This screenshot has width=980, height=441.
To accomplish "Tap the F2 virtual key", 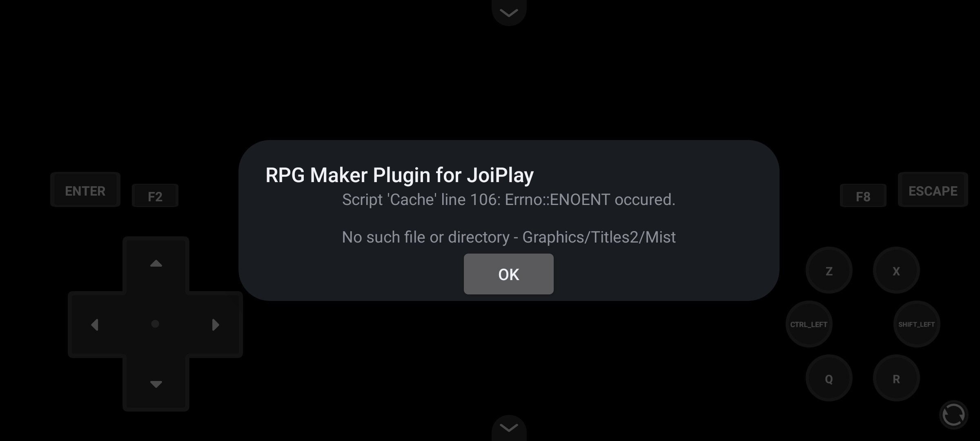I will [x=155, y=196].
